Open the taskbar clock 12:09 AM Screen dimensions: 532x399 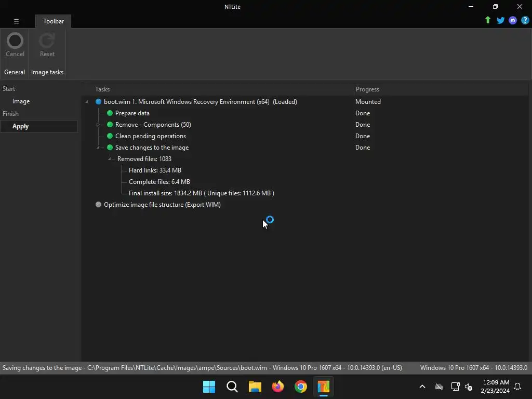point(495,387)
